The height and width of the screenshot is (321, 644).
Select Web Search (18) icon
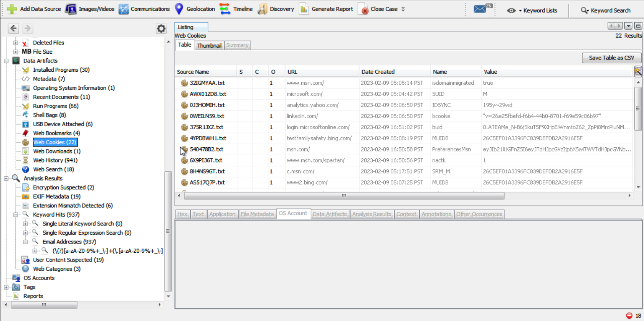pyautogui.click(x=26, y=169)
